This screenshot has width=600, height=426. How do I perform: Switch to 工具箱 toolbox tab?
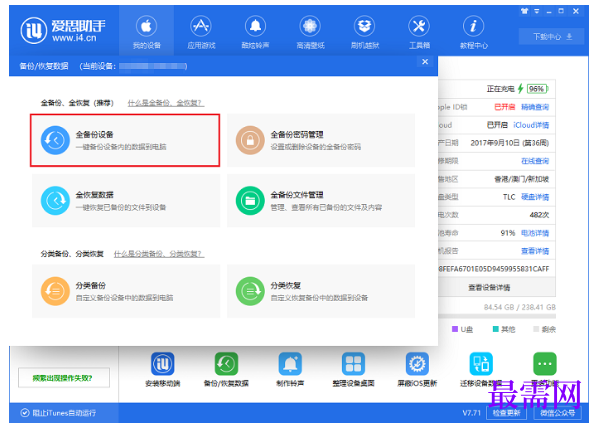(419, 33)
